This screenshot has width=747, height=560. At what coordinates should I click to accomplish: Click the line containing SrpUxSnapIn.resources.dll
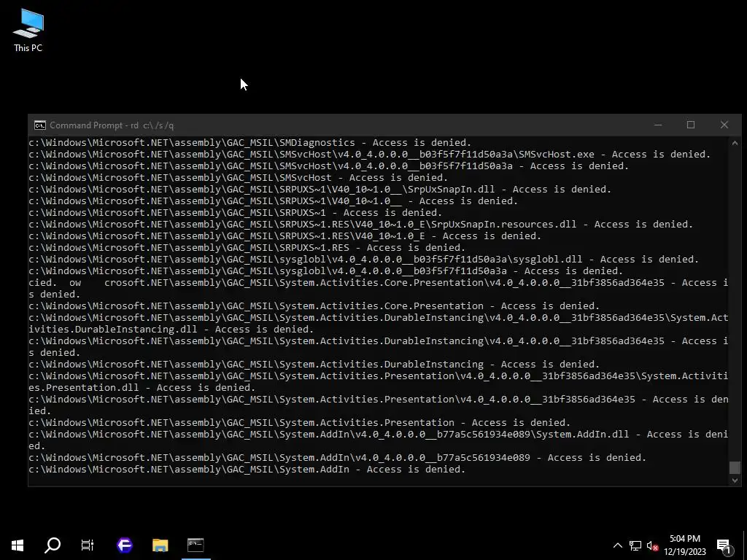coord(360,225)
